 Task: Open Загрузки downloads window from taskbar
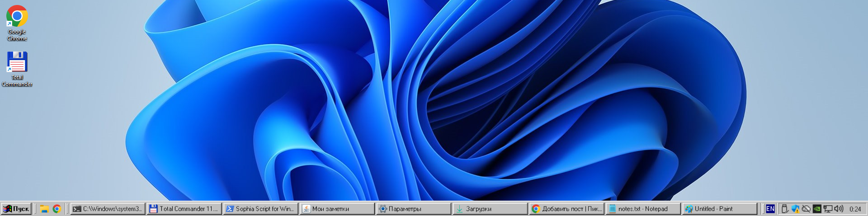[x=490, y=209]
